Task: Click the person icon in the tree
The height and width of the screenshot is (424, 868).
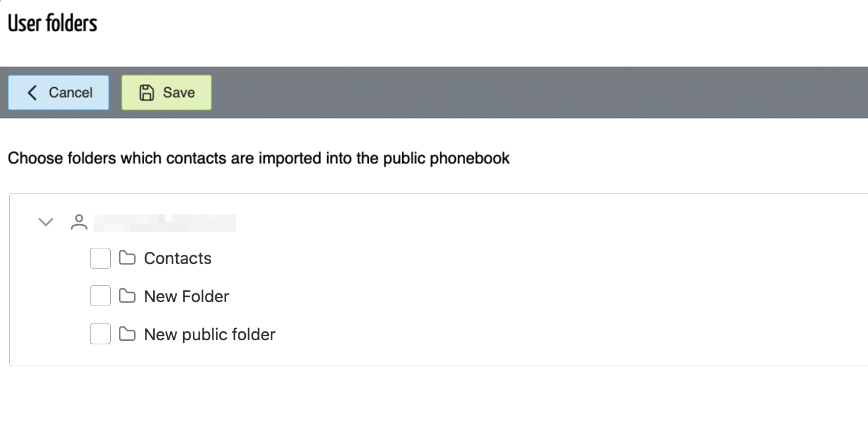Action: pos(79,222)
